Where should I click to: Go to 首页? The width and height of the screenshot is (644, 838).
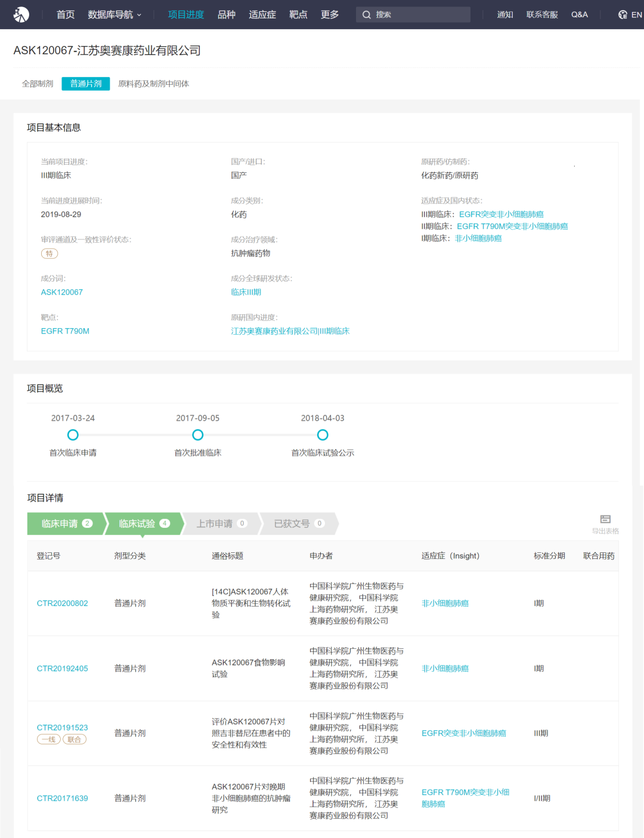pyautogui.click(x=66, y=15)
